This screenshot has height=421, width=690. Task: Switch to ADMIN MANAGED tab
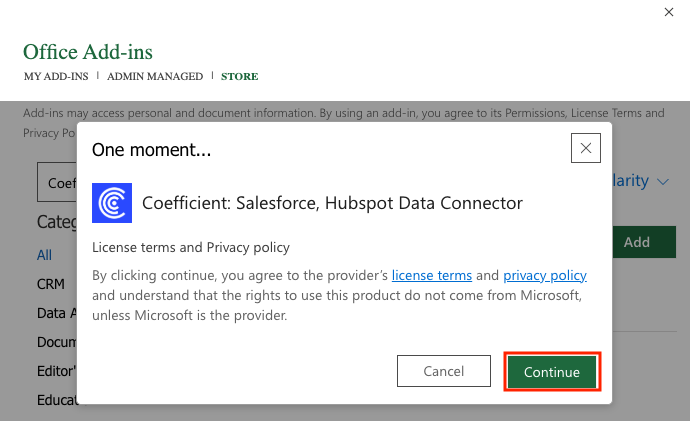click(155, 76)
